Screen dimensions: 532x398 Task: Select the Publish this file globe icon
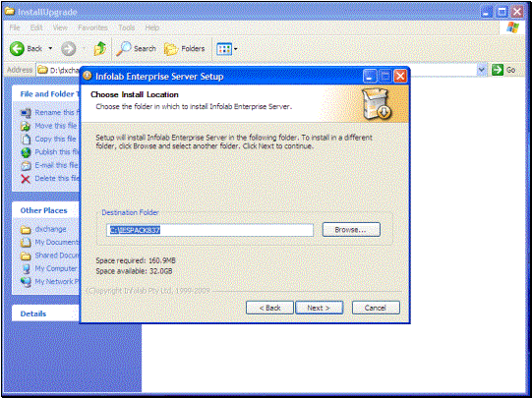click(26, 152)
